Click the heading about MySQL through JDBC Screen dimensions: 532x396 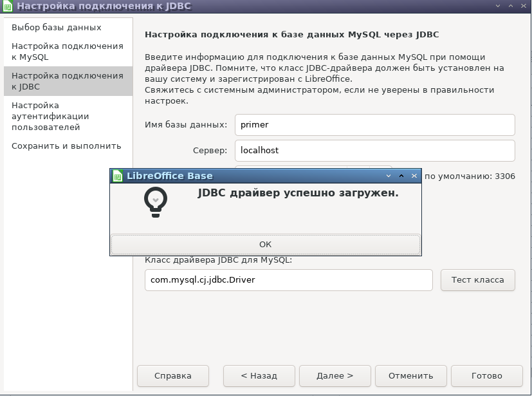292,35
